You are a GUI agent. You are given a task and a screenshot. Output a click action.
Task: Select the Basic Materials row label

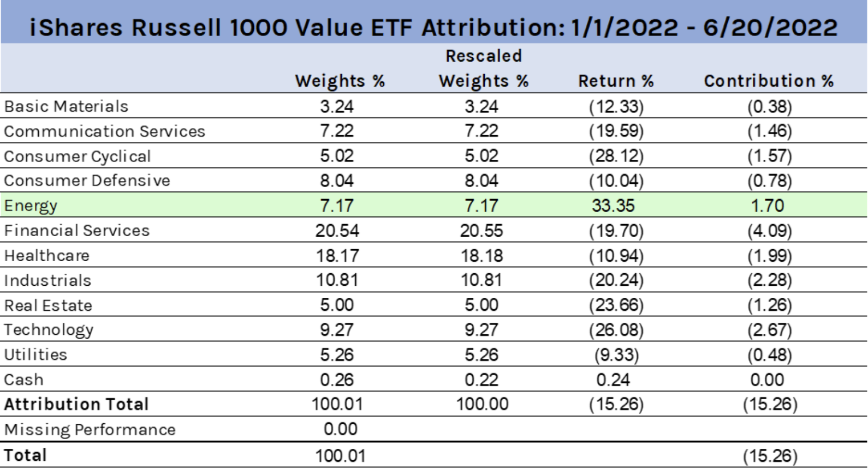pyautogui.click(x=66, y=106)
